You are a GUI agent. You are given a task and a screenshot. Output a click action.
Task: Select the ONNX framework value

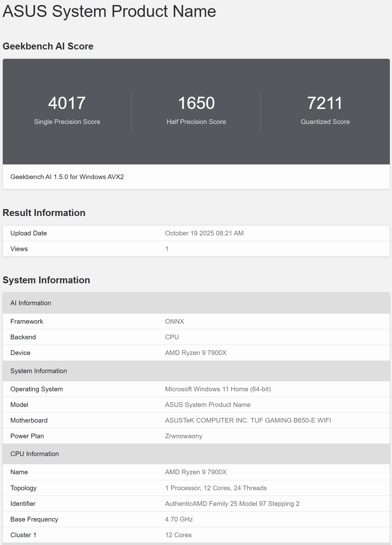point(174,321)
